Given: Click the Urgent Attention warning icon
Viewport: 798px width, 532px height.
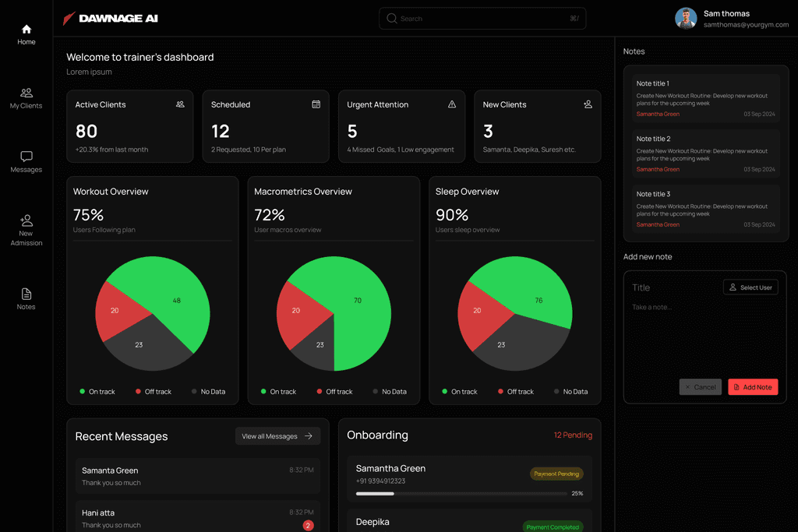Looking at the screenshot, I should [452, 104].
